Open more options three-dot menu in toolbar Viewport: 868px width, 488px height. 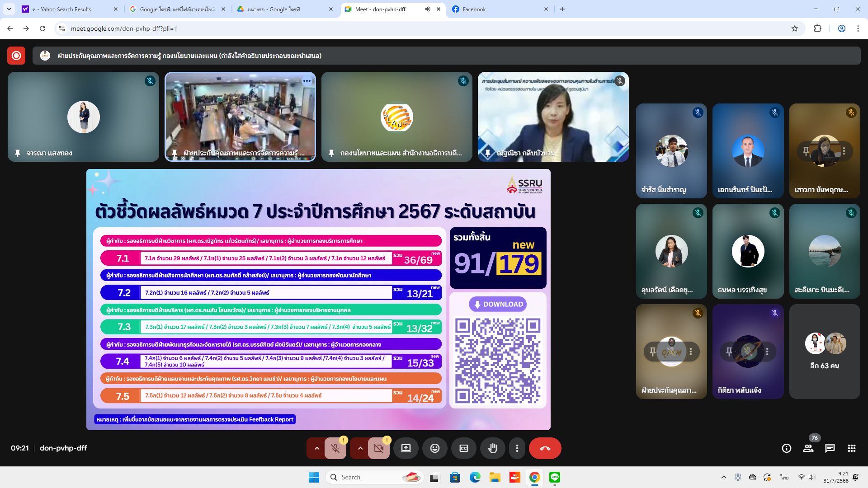point(517,448)
